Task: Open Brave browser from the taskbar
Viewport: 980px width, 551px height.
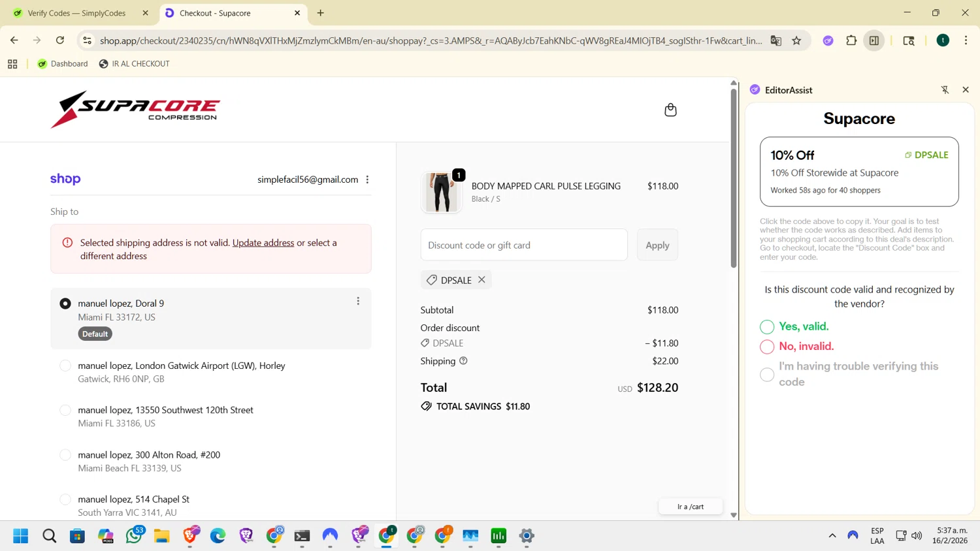Action: (191, 536)
